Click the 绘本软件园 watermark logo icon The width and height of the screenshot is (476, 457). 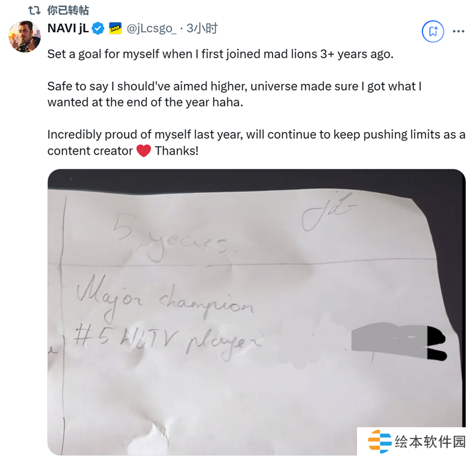tap(380, 442)
